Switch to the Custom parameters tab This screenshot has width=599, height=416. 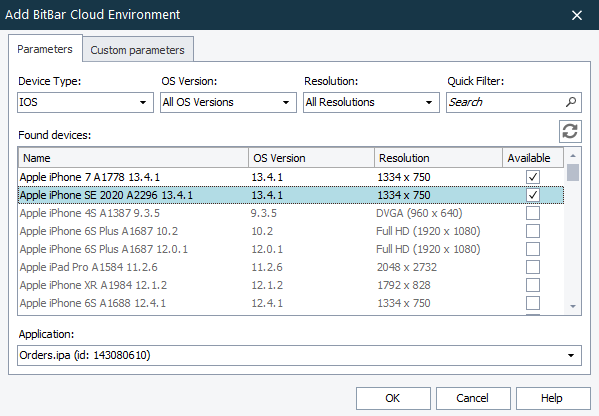pyautogui.click(x=138, y=50)
